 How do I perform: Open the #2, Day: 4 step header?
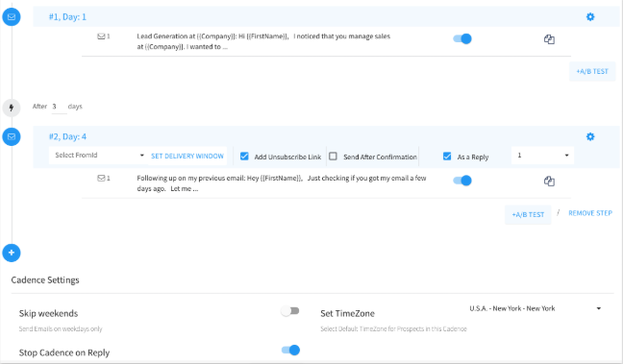(x=326, y=136)
